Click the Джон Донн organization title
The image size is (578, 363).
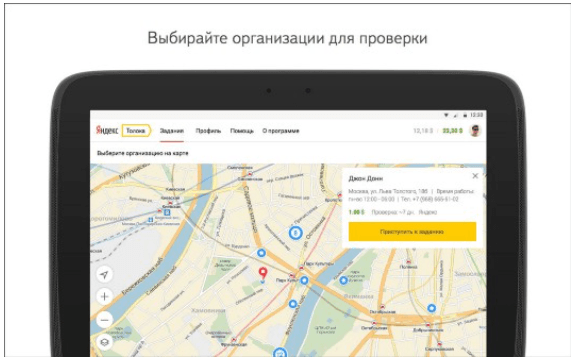coord(366,179)
